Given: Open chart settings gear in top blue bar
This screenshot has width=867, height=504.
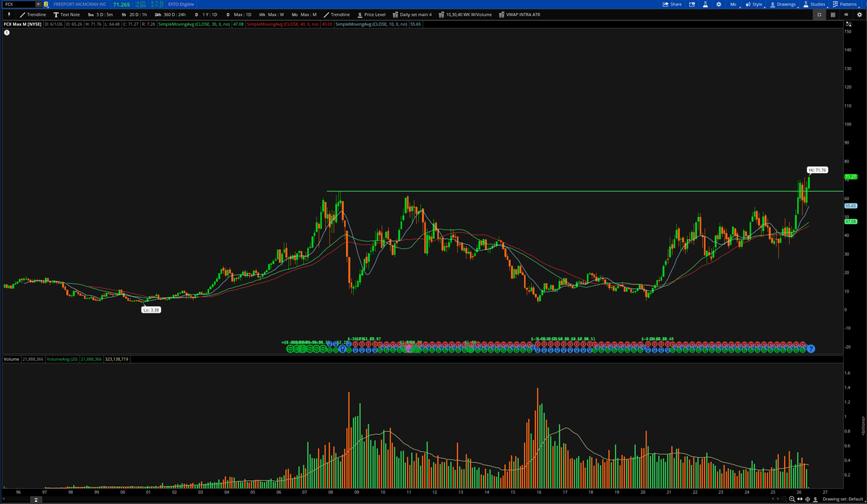Looking at the screenshot, I should click(718, 4).
